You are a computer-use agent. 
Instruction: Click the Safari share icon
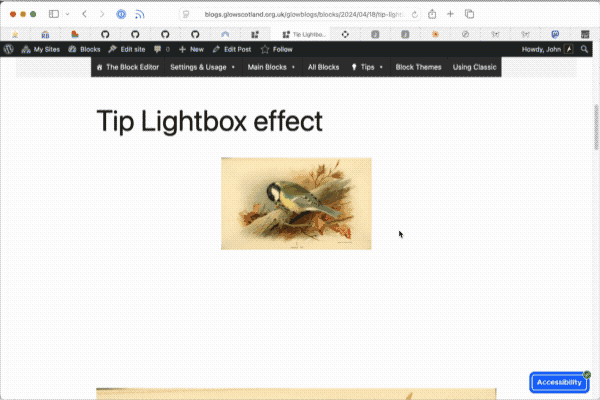pos(431,15)
